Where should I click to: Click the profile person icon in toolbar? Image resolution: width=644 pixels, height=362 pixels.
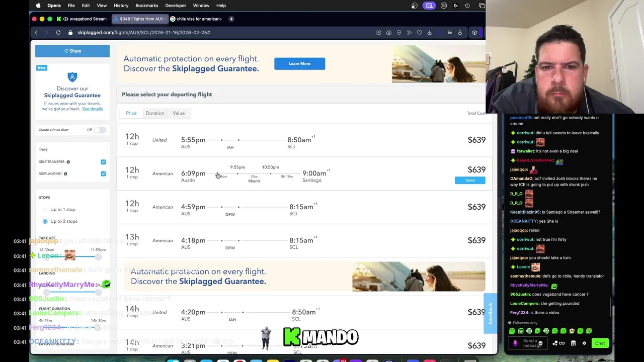point(460,33)
